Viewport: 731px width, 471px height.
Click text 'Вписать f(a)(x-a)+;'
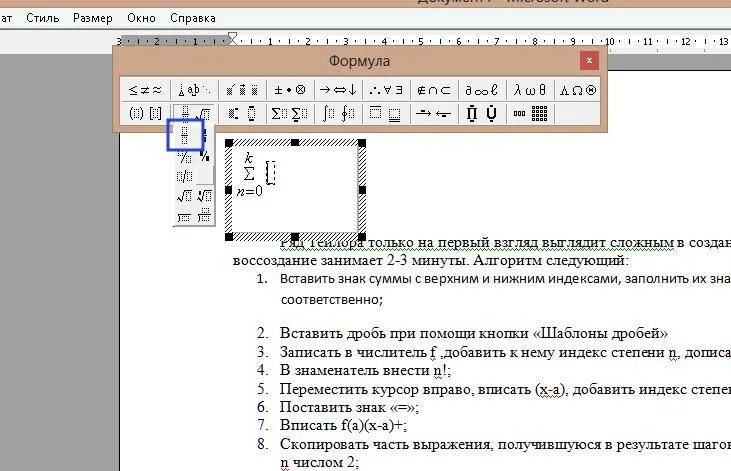[344, 425]
